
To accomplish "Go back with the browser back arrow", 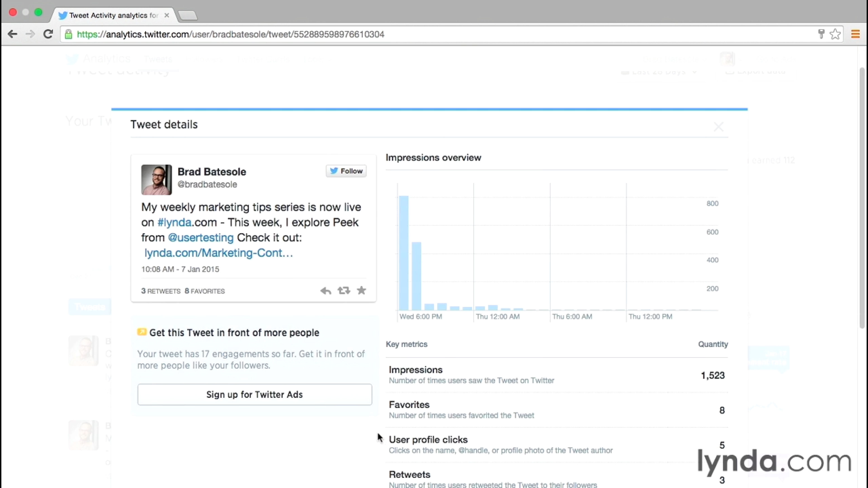I will tap(12, 34).
